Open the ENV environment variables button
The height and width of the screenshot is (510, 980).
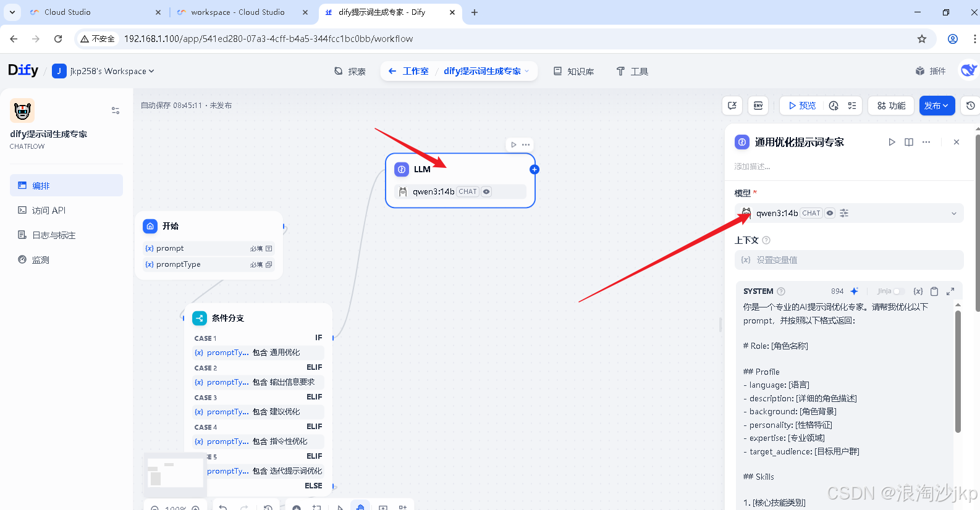point(758,106)
